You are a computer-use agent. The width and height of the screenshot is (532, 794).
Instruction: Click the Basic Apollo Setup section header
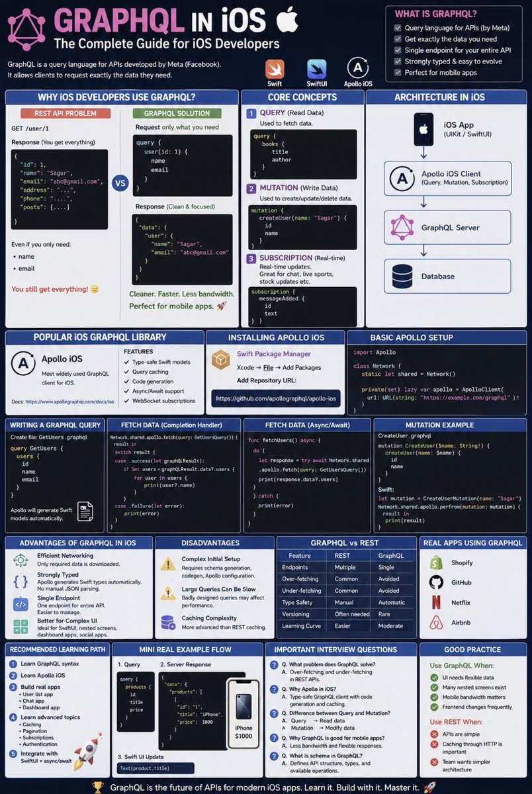(437, 337)
